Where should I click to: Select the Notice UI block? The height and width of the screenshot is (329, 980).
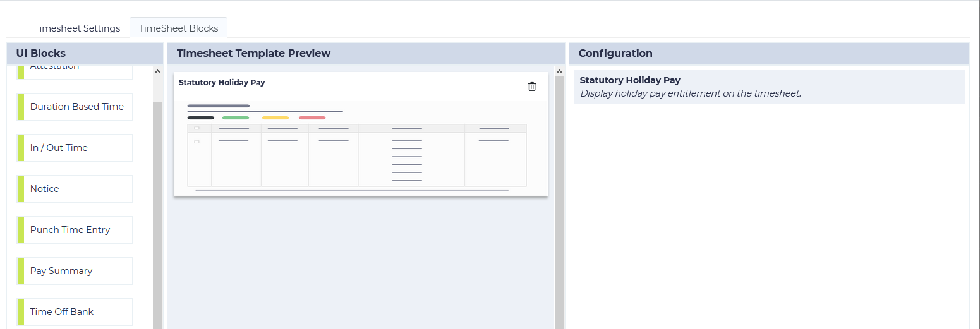(x=75, y=189)
